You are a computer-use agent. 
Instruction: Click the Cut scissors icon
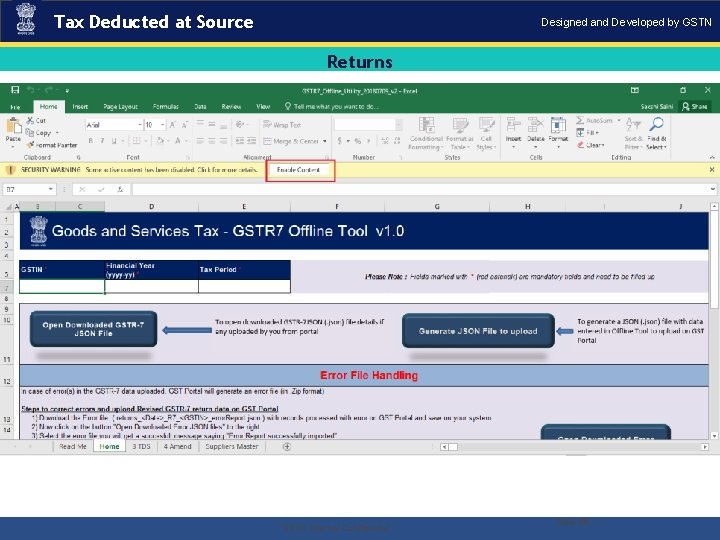[30, 120]
